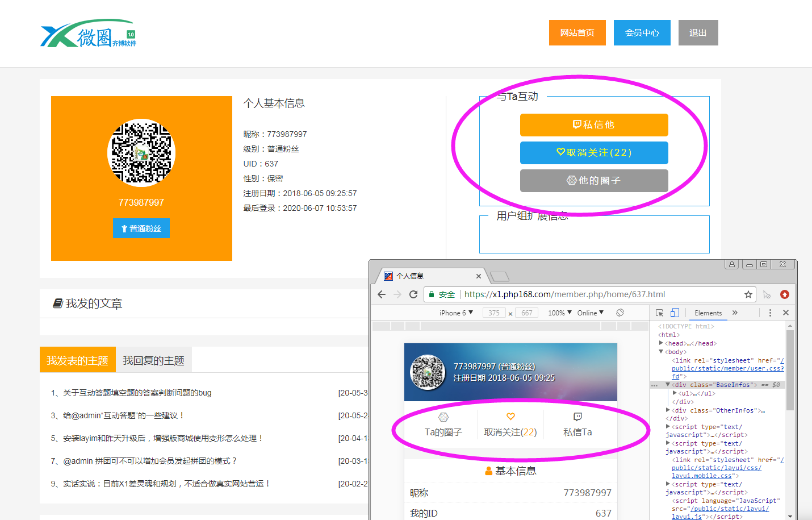This screenshot has width=812, height=520.
Task: Click the red extension icon in browser toolbar
Action: (x=785, y=294)
